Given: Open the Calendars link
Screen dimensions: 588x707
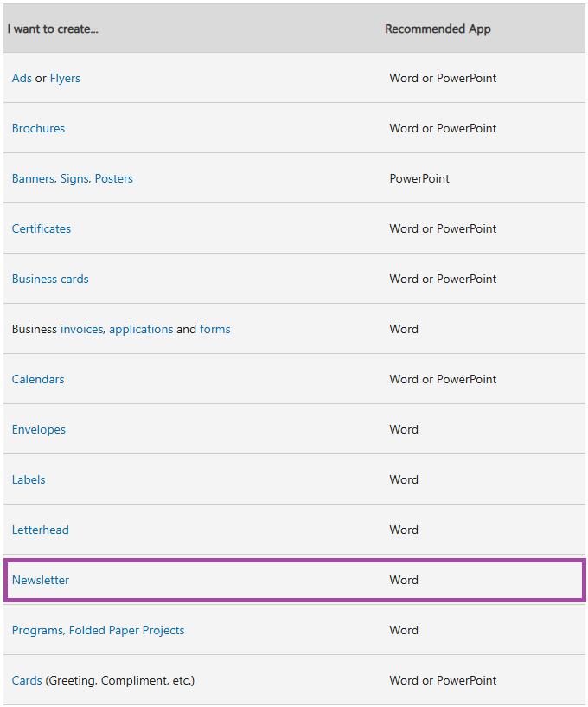Looking at the screenshot, I should click(x=38, y=379).
